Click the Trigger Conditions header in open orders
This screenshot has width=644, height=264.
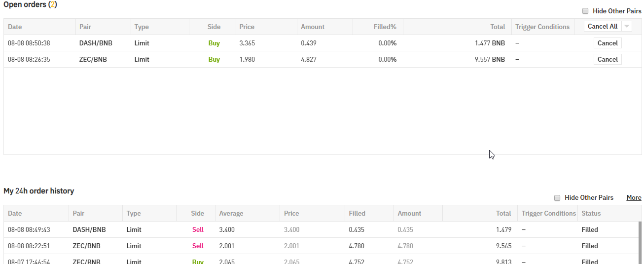pos(542,27)
